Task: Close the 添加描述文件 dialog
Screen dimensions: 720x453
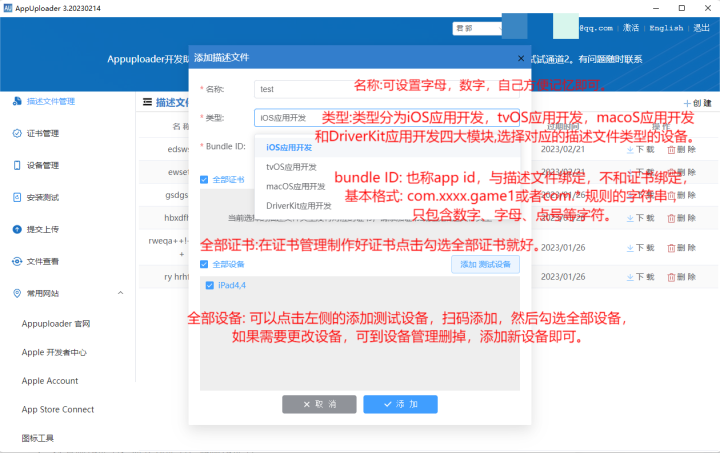Action: coord(521,58)
